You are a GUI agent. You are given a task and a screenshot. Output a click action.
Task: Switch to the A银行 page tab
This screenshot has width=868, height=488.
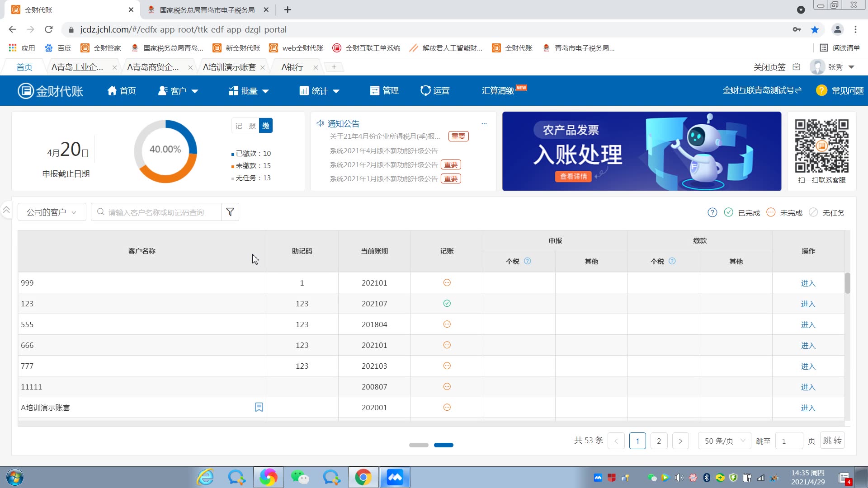pos(292,67)
